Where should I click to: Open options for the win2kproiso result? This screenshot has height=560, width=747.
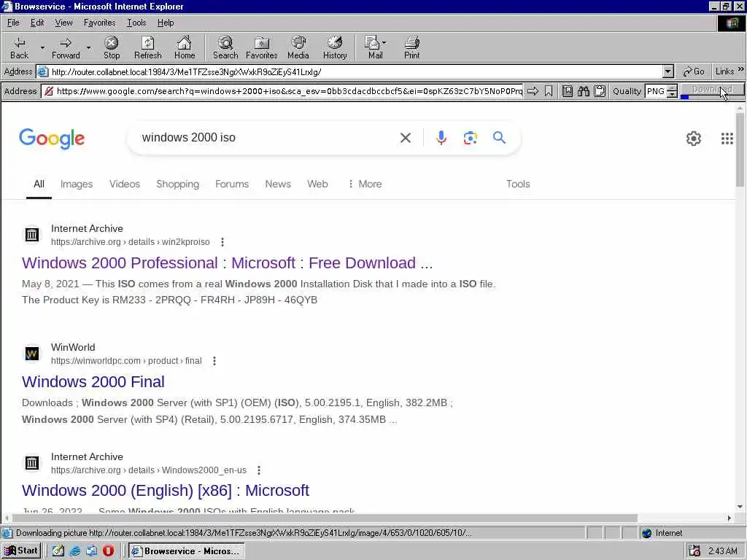click(x=222, y=242)
